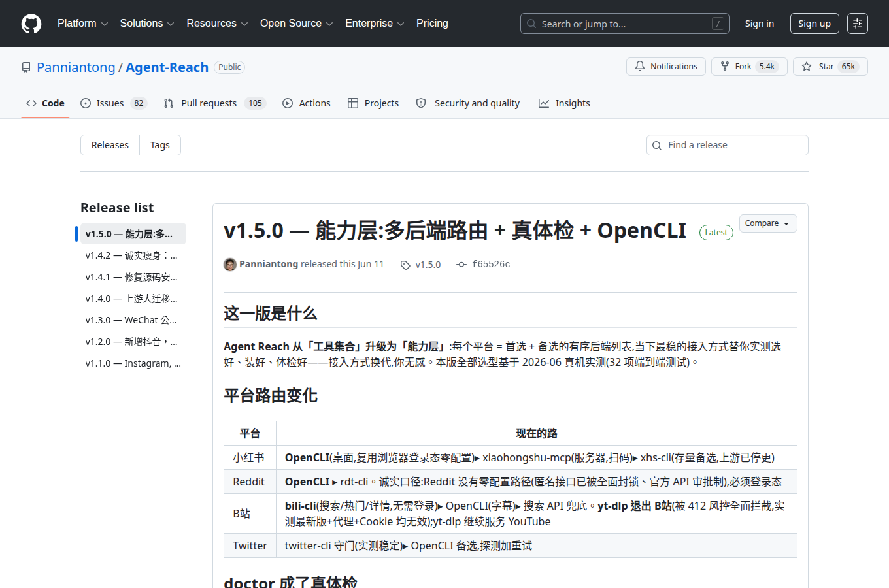
Task: Switch to the Pull requests tab
Action: click(214, 103)
